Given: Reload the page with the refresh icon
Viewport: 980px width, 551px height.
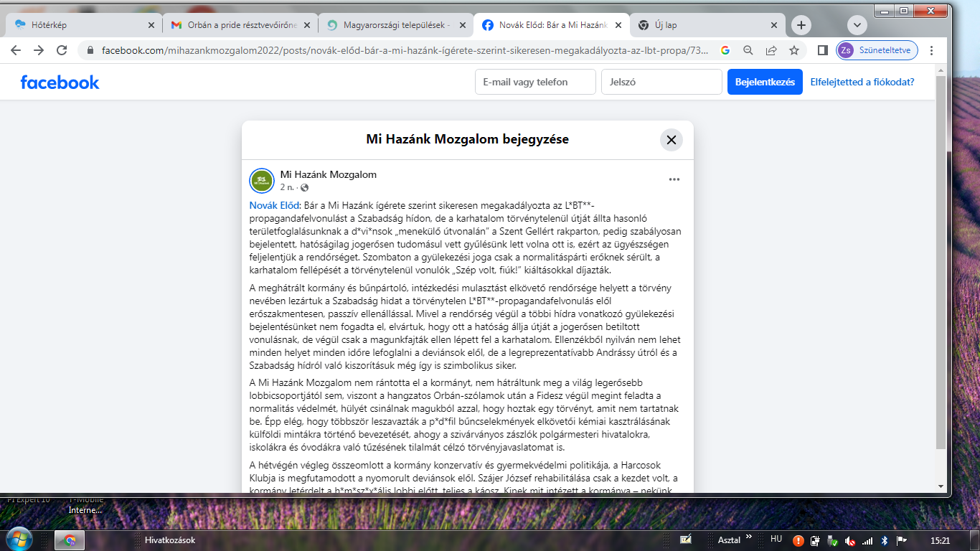Looking at the screenshot, I should point(62,50).
